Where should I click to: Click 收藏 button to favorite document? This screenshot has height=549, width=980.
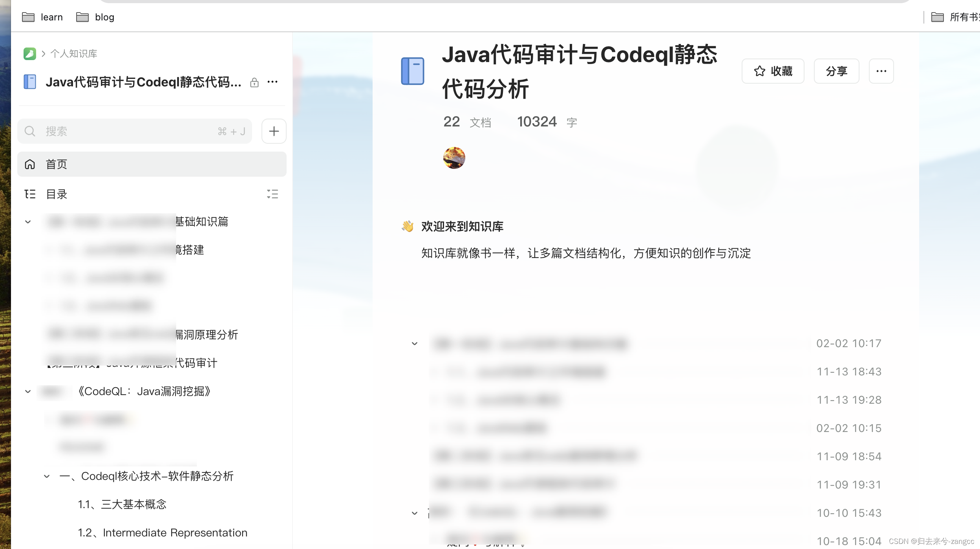tap(774, 71)
